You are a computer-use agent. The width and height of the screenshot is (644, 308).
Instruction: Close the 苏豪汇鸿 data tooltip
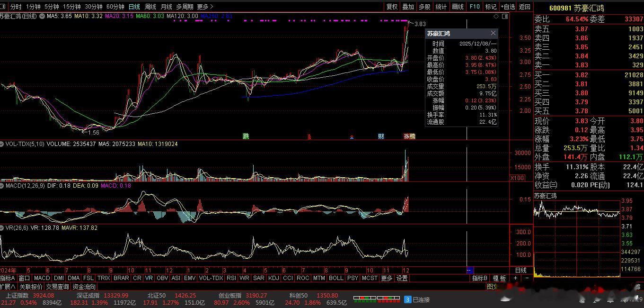[x=493, y=33]
